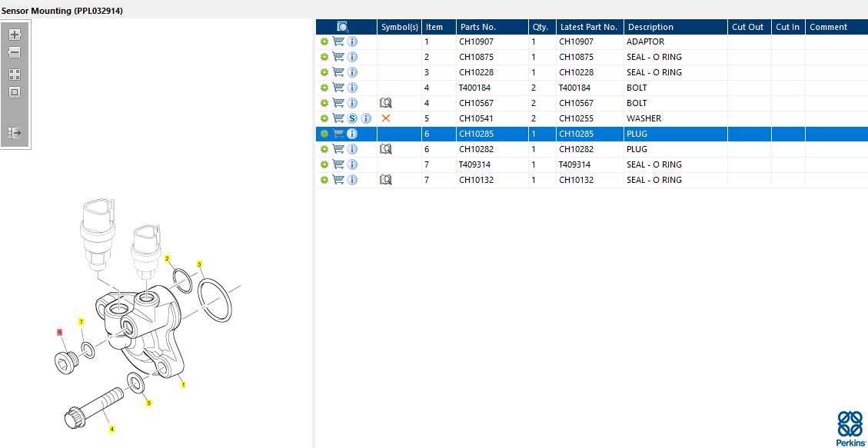The height and width of the screenshot is (448, 868).
Task: Click the Cut Out column header
Action: point(750,27)
